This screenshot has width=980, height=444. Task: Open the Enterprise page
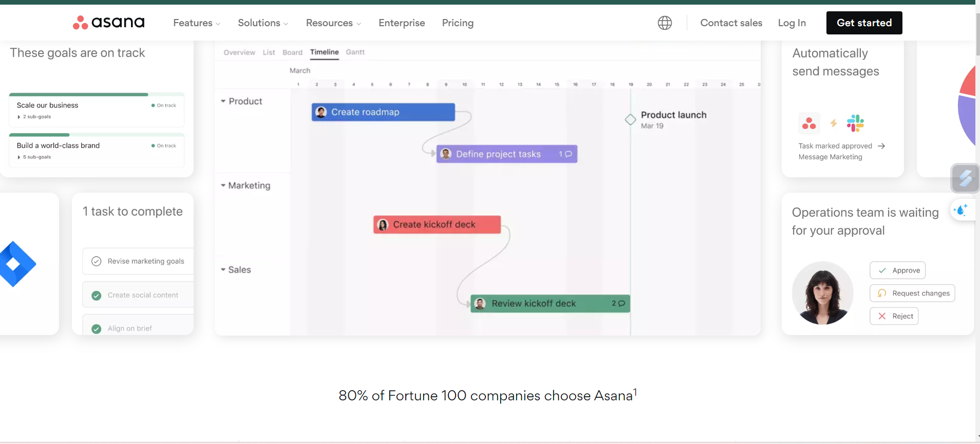click(402, 23)
